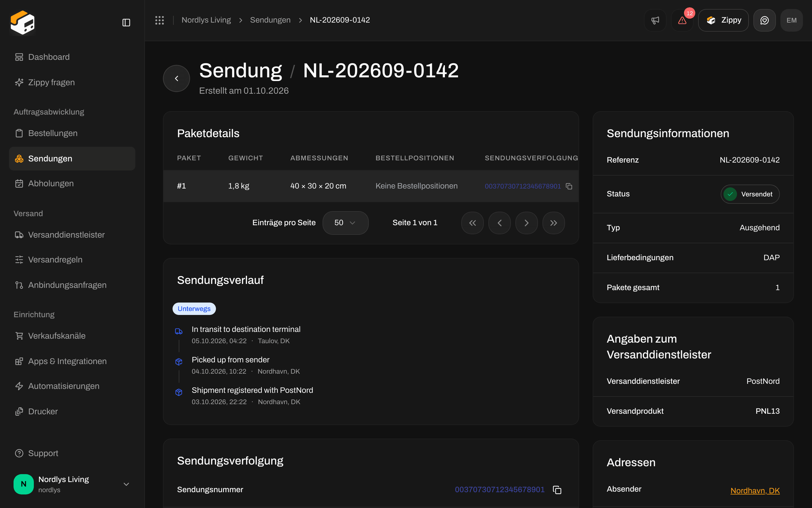812x508 pixels.
Task: Go to Bestellungen in the sidebar
Action: click(x=72, y=133)
